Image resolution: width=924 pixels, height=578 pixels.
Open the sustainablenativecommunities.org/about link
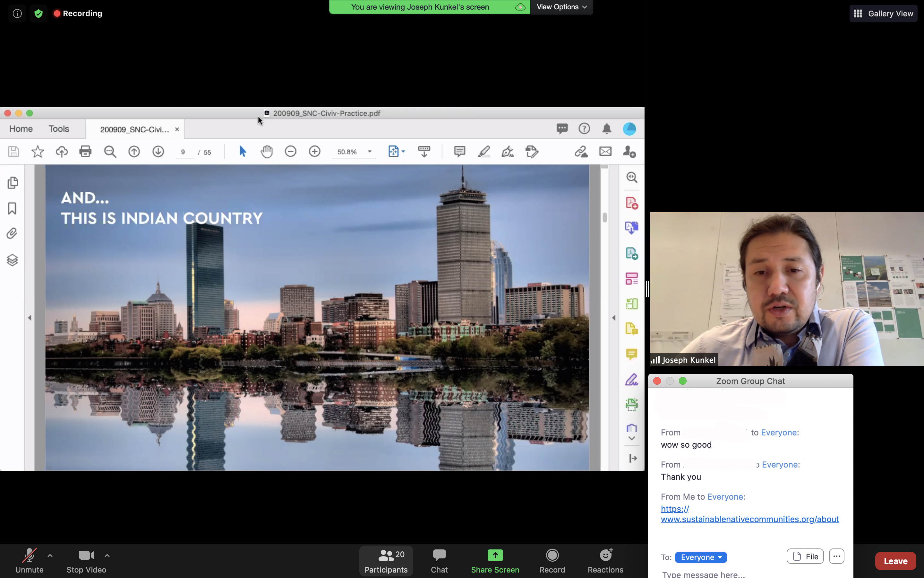click(750, 514)
